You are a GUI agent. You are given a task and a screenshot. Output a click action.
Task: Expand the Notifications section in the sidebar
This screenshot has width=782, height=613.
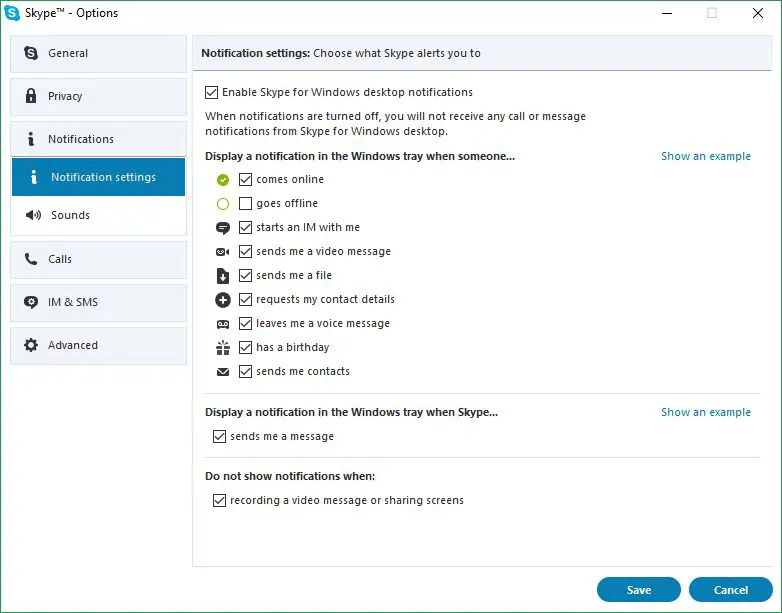pos(99,139)
